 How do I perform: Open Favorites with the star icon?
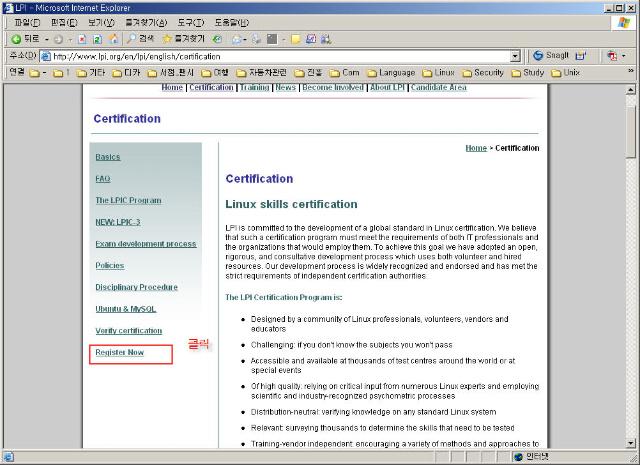pyautogui.click(x=183, y=39)
